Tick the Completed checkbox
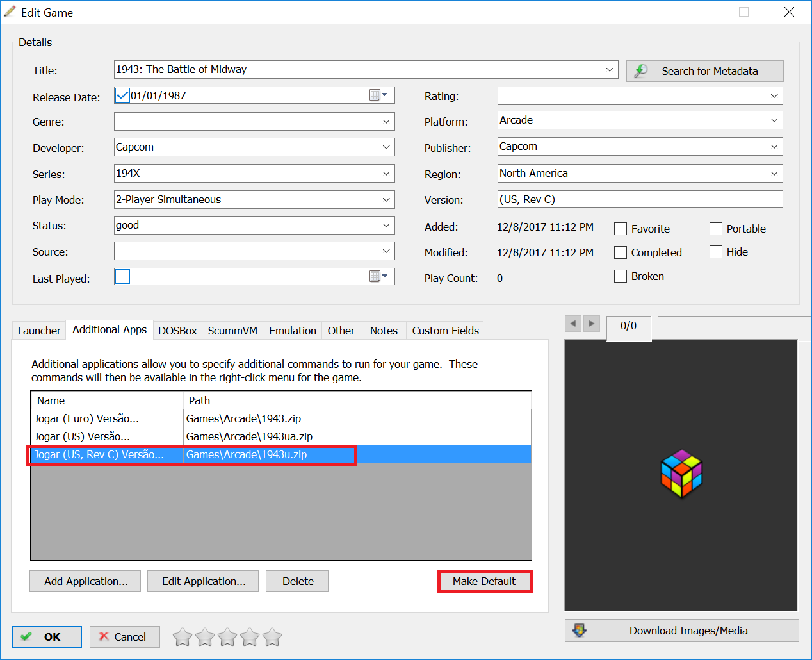 click(621, 252)
